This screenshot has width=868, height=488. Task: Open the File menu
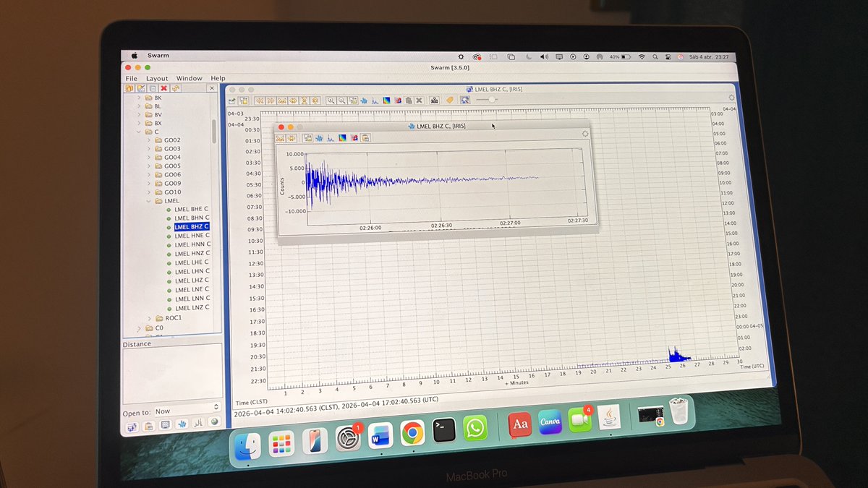point(131,78)
